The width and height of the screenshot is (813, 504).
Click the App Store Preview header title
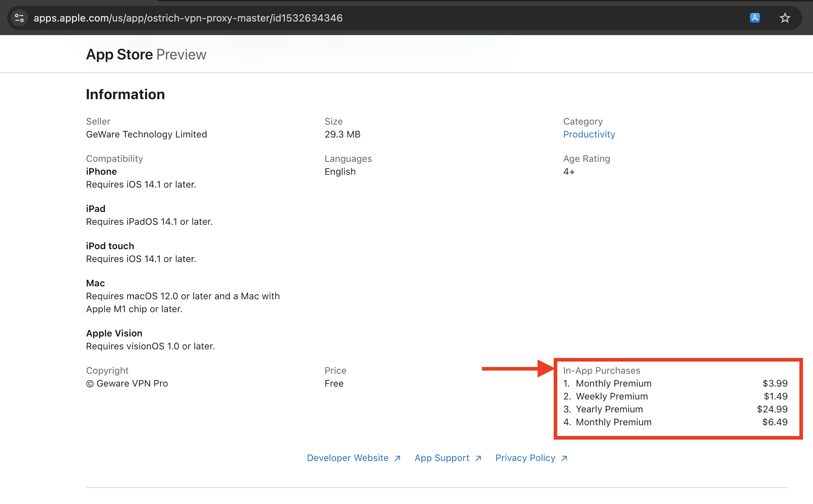146,55
